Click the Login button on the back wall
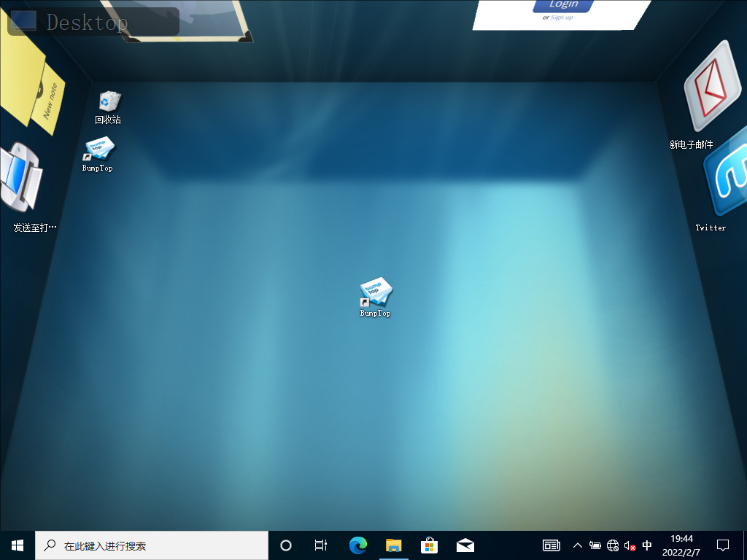Viewport: 747px width, 560px height. coord(564,5)
